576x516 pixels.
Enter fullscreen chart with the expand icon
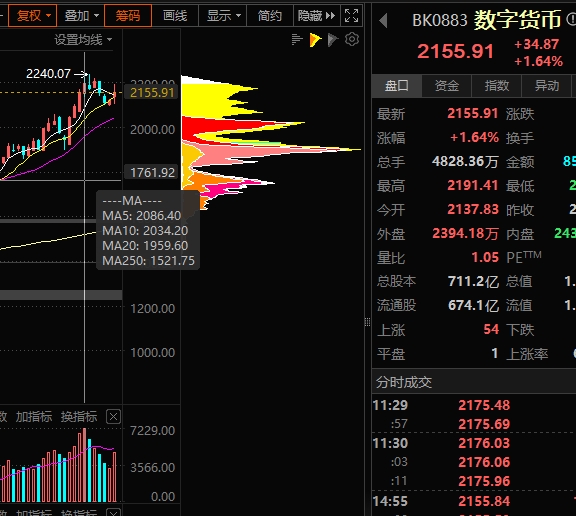tap(351, 15)
